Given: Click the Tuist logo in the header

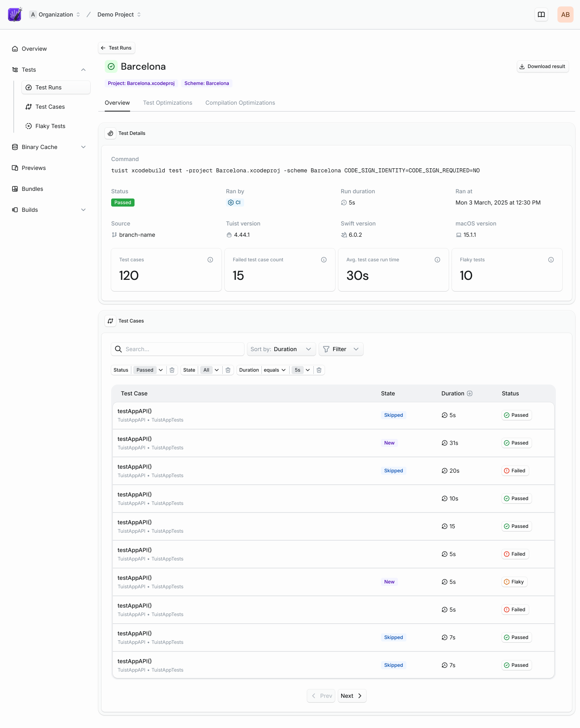Looking at the screenshot, I should pos(15,14).
